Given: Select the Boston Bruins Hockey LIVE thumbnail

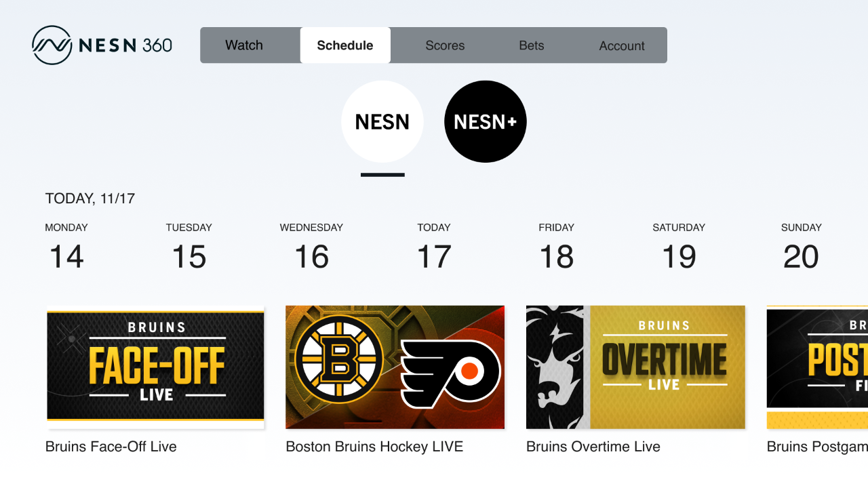Looking at the screenshot, I should 395,367.
